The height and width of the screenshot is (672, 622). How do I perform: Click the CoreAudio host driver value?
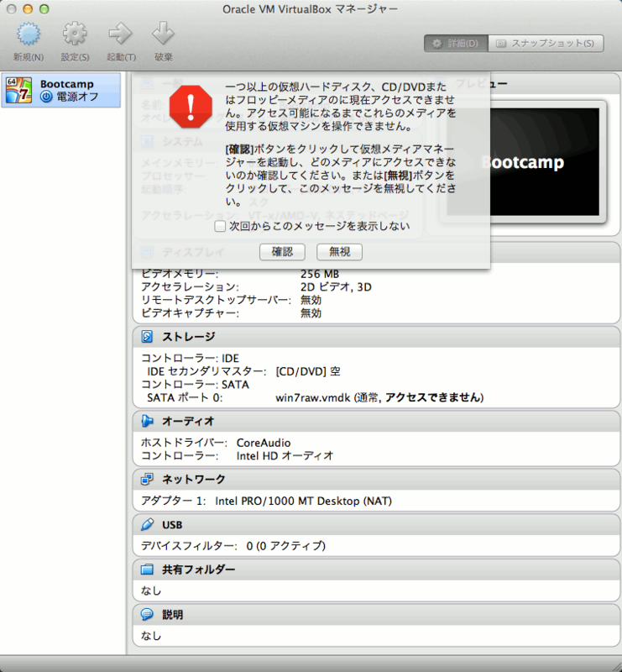pyautogui.click(x=264, y=443)
